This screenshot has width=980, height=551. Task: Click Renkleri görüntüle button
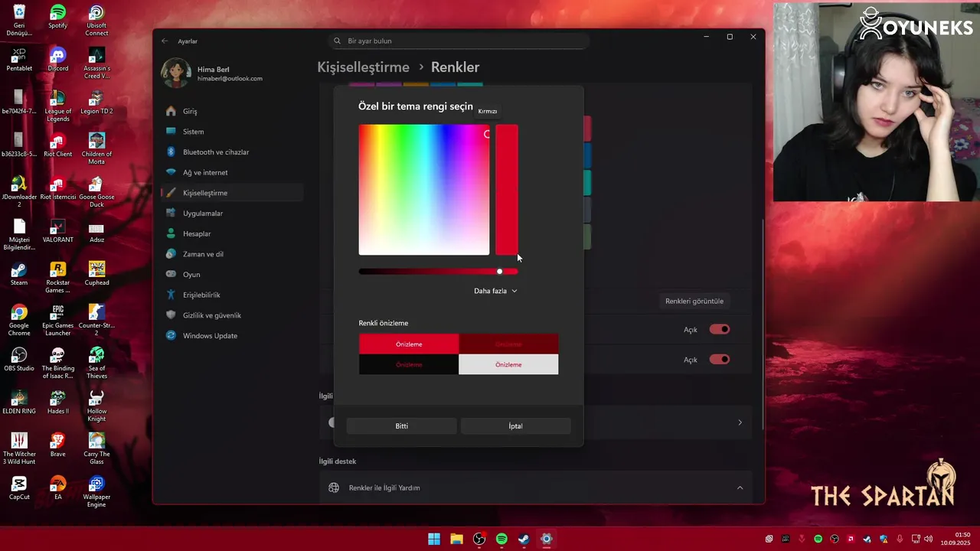pos(694,301)
